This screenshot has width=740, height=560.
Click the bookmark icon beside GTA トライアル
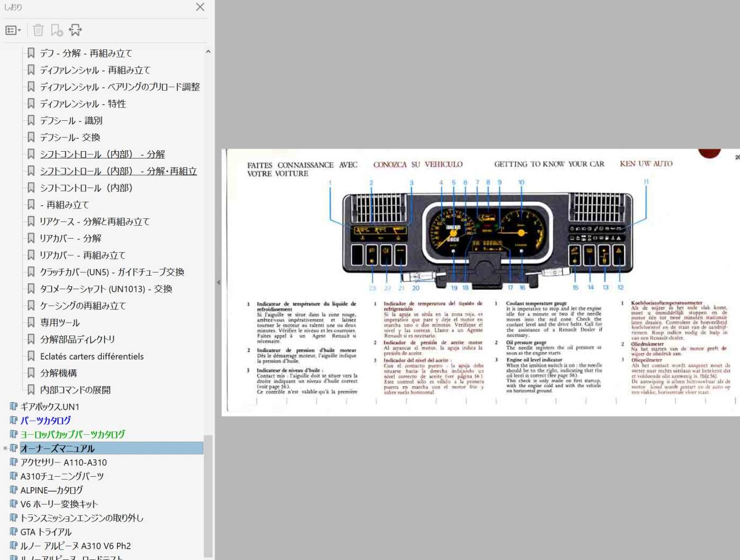tap(14, 532)
